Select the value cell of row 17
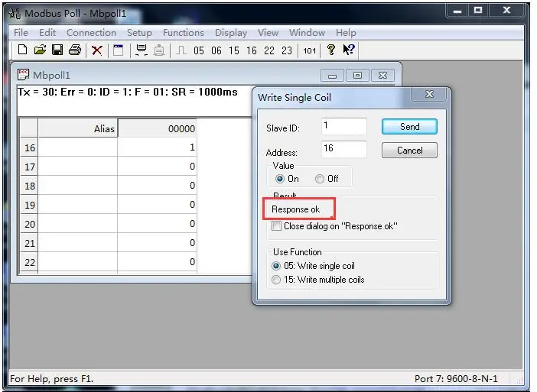This screenshot has height=392, width=537. click(x=157, y=167)
